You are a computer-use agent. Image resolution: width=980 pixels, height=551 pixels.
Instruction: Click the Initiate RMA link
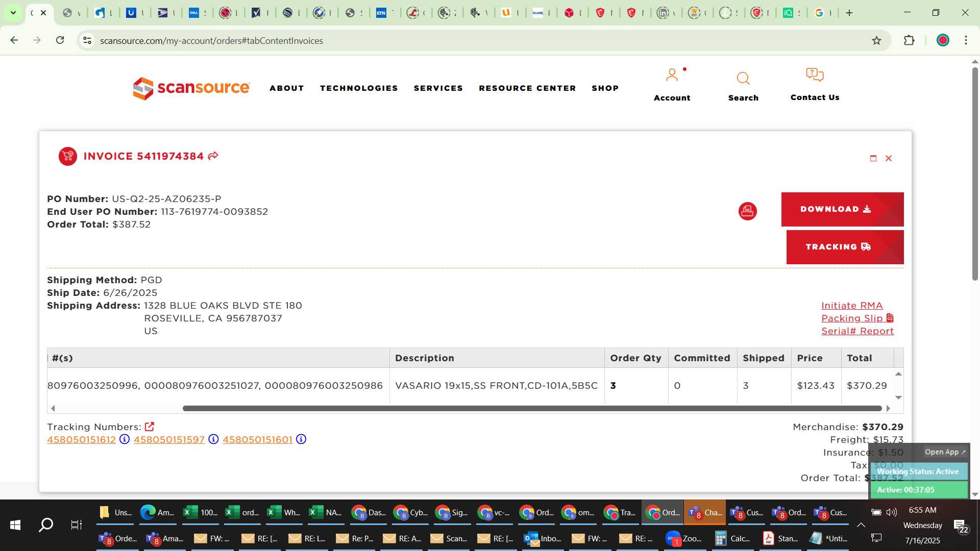pyautogui.click(x=851, y=305)
